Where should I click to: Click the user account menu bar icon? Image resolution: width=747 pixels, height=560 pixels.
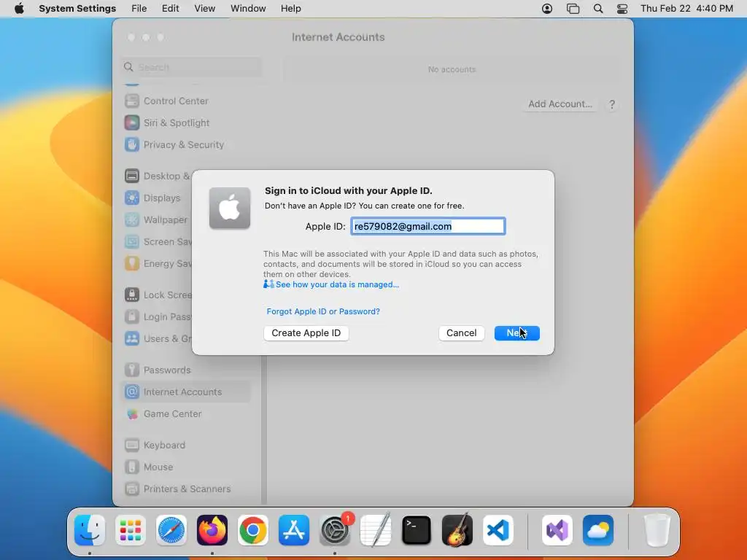(x=547, y=9)
